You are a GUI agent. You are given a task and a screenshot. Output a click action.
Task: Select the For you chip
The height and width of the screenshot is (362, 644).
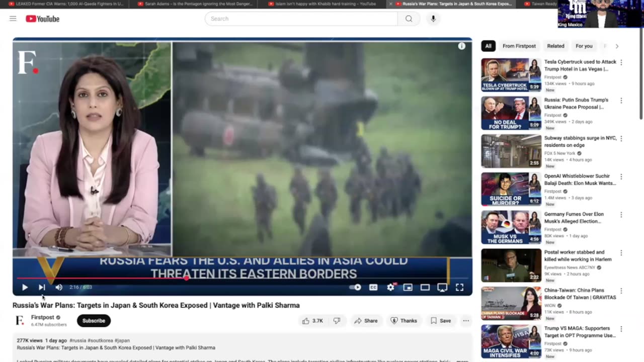pos(584,46)
